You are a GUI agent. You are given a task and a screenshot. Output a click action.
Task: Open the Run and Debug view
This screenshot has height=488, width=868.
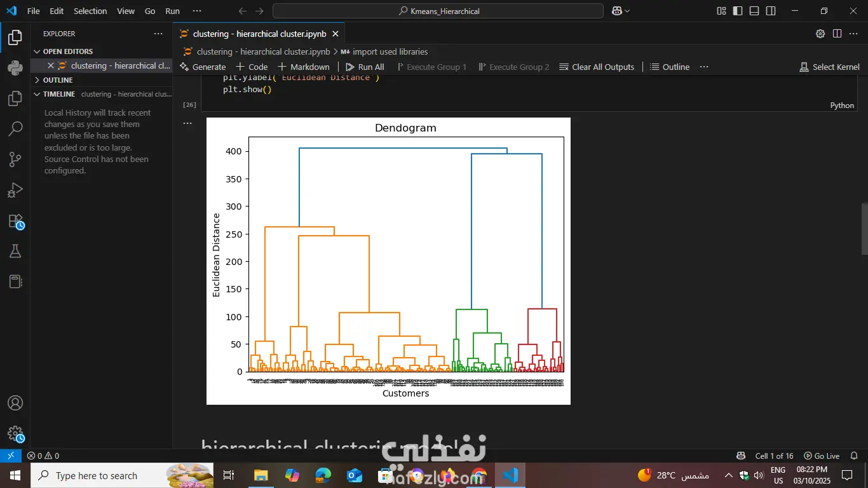click(x=15, y=190)
